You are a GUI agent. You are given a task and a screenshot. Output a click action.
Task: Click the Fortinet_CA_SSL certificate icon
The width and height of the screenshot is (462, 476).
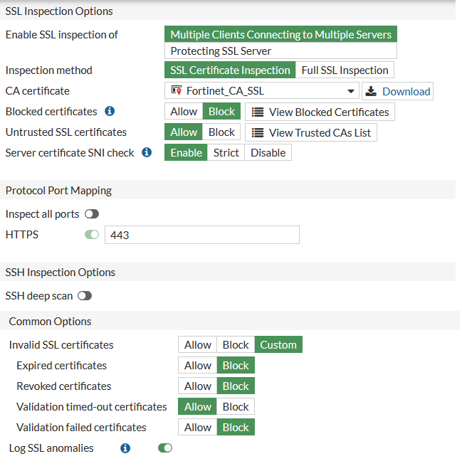(177, 90)
